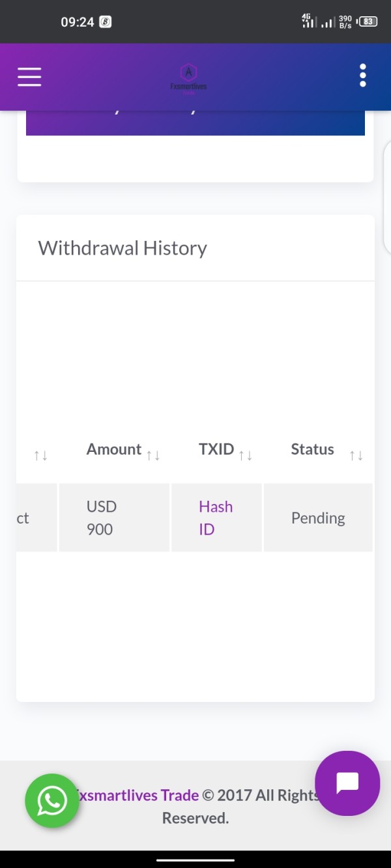Tap the Android home gesture bar
This screenshot has width=391, height=868.
pyautogui.click(x=195, y=860)
